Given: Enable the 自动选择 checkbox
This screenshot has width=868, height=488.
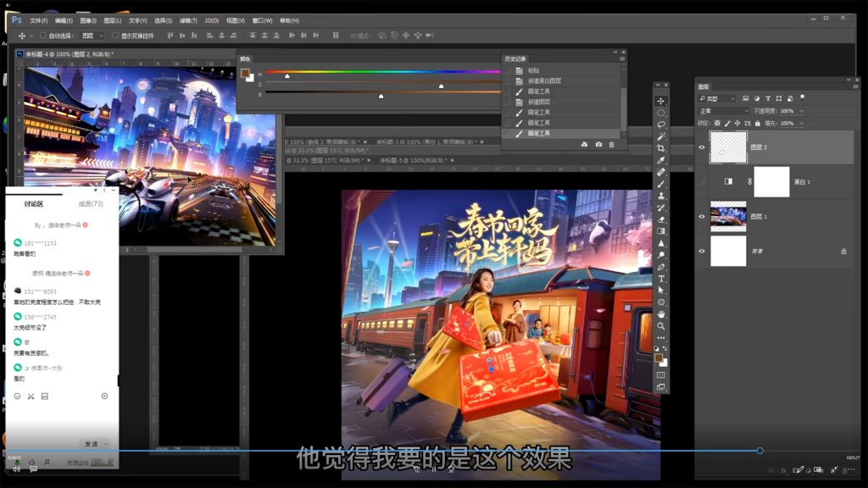Looking at the screenshot, I should pos(43,36).
